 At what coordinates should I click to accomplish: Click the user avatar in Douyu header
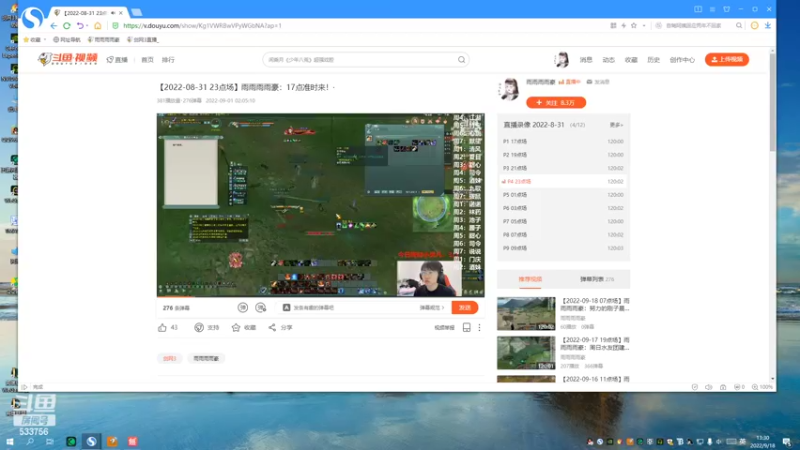coord(562,60)
